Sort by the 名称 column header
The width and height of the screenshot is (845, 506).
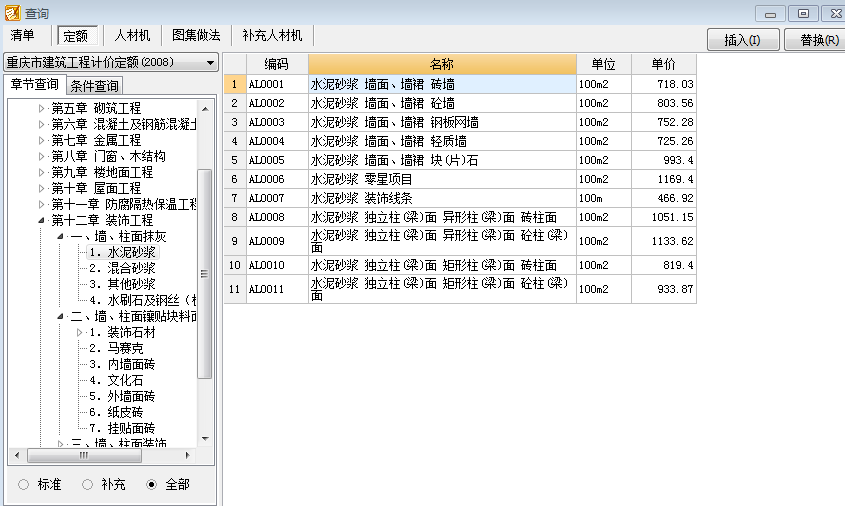coord(442,64)
